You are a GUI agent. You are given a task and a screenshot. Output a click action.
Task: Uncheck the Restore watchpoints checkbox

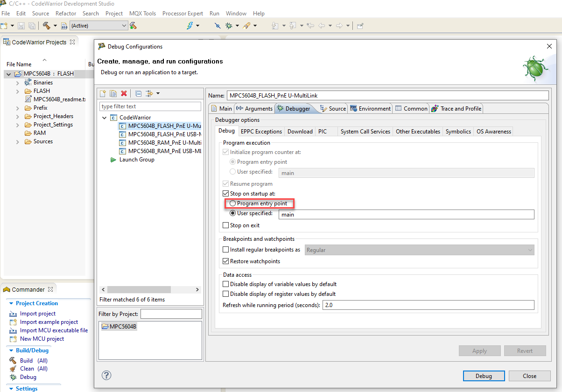click(x=226, y=261)
